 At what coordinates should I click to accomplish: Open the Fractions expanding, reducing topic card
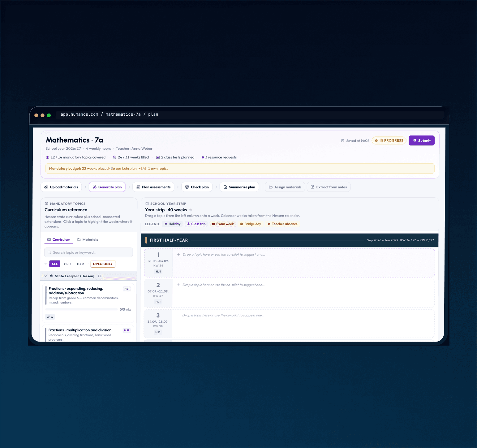[88, 303]
